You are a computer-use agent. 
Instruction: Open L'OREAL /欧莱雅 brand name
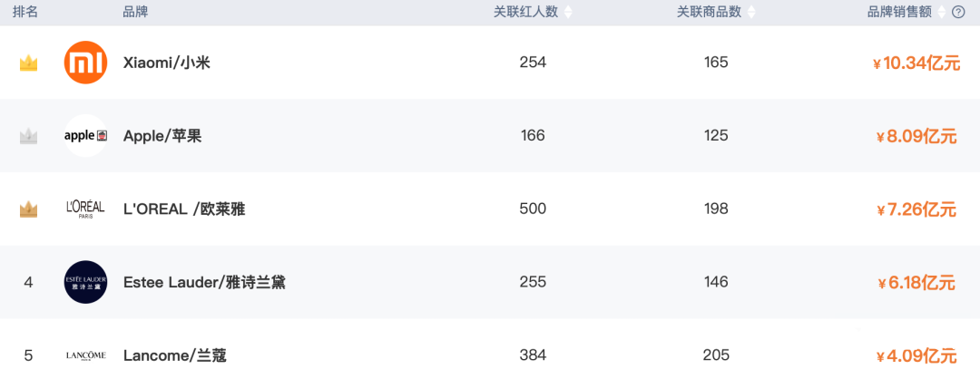pyautogui.click(x=184, y=209)
